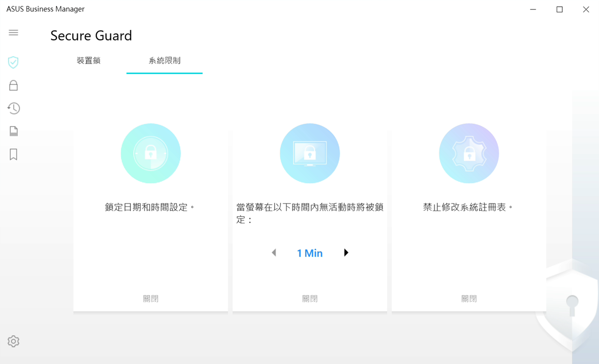Click the memory card sidebar icon
Viewport: 599px width, 364px height.
(x=13, y=131)
